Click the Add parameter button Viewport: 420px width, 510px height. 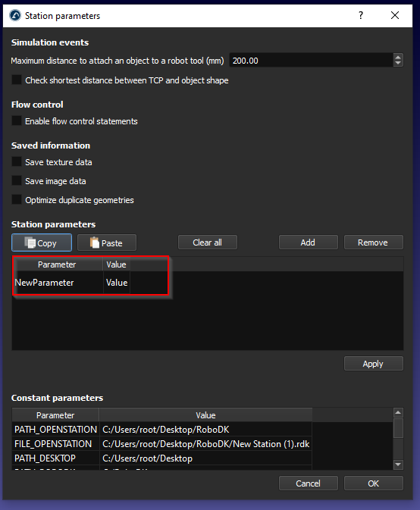coord(308,242)
